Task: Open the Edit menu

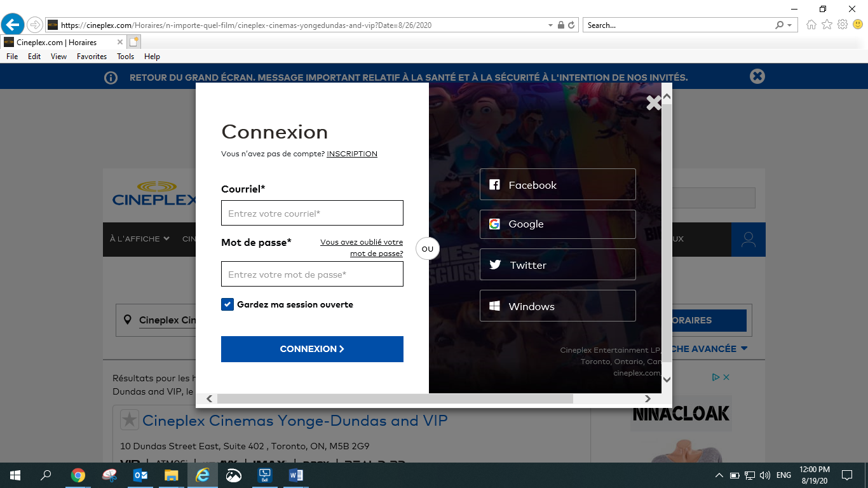Action: [34, 57]
